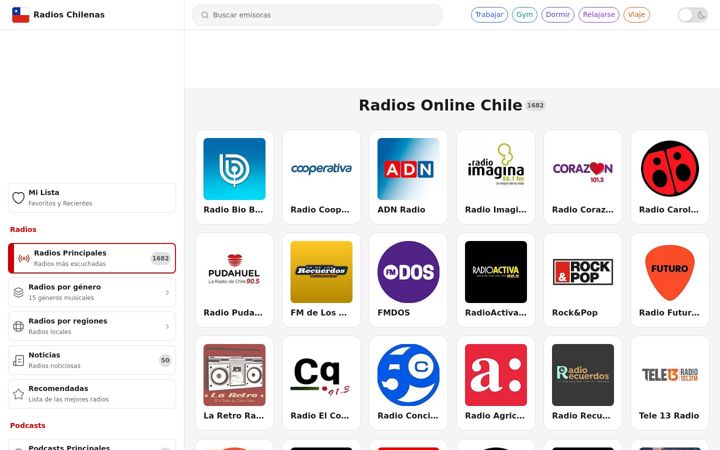Open Podcasts Principales menu item
Viewport: 720px width, 450px height.
click(92, 446)
